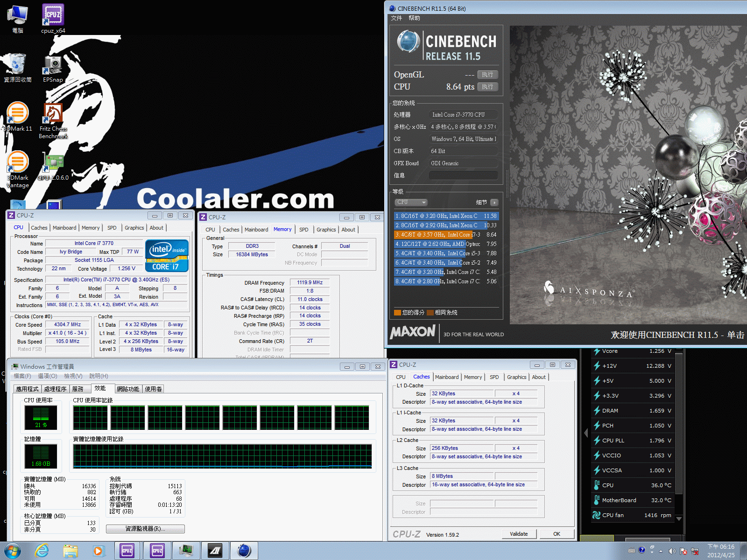Click the memory gauge showing 1.68 GB
The width and height of the screenshot is (747, 560).
tap(41, 456)
